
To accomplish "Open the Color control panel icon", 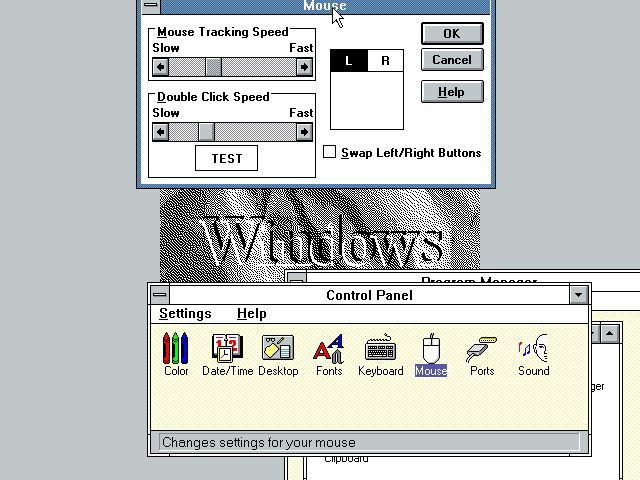I will [176, 354].
